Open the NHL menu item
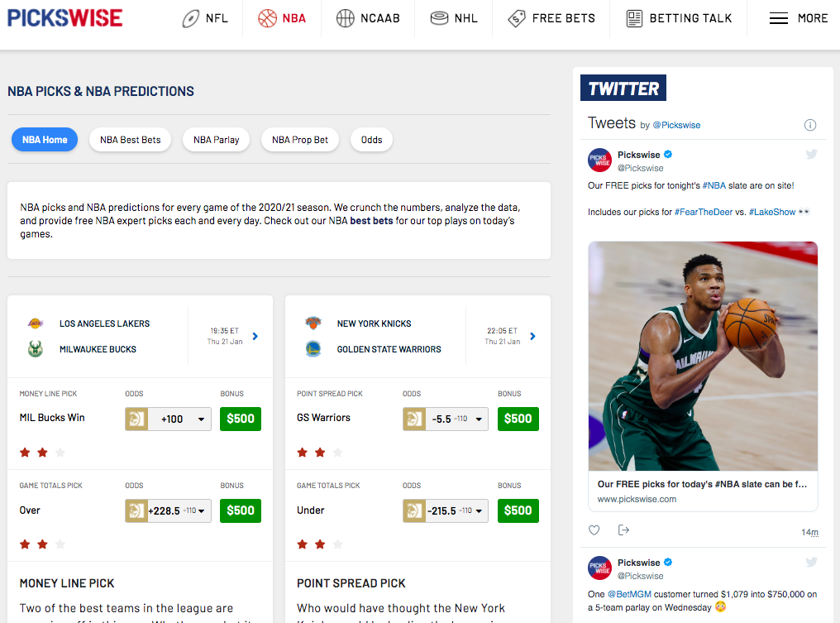This screenshot has height=623, width=840. [454, 18]
